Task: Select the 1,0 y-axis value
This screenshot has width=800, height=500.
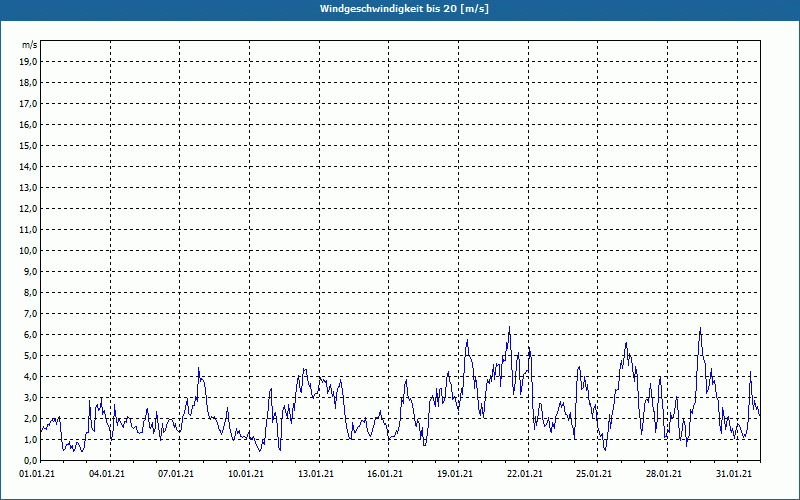Action: [30, 439]
